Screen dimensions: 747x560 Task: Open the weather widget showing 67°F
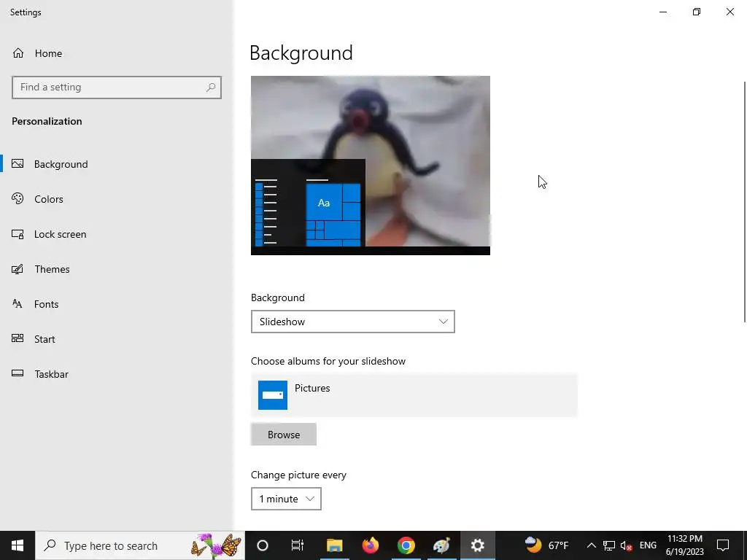546,545
